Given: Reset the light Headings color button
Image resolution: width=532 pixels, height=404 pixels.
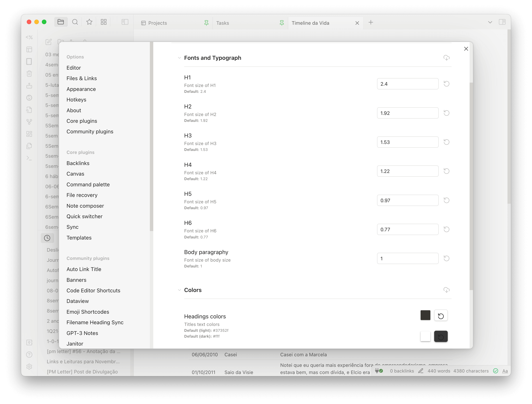Looking at the screenshot, I should pos(441,316).
